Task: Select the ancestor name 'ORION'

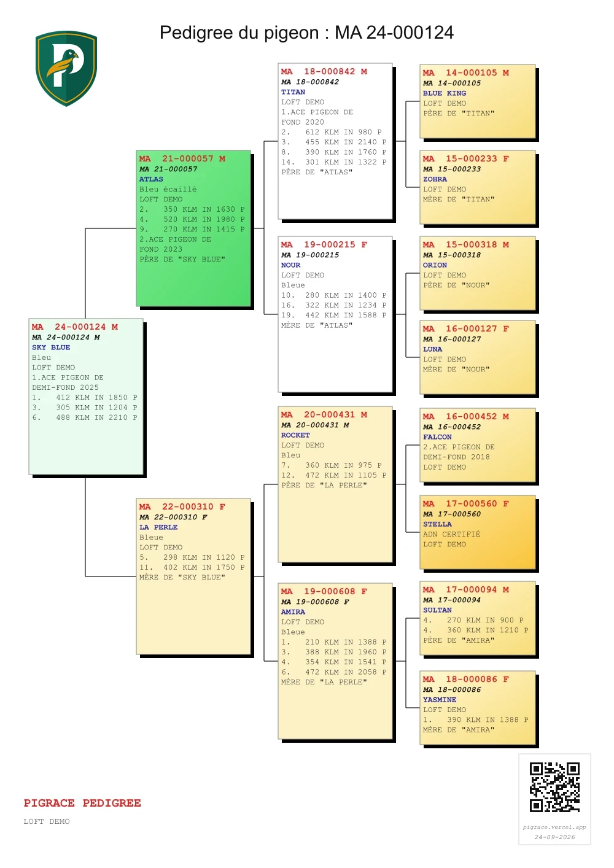Action: (435, 265)
